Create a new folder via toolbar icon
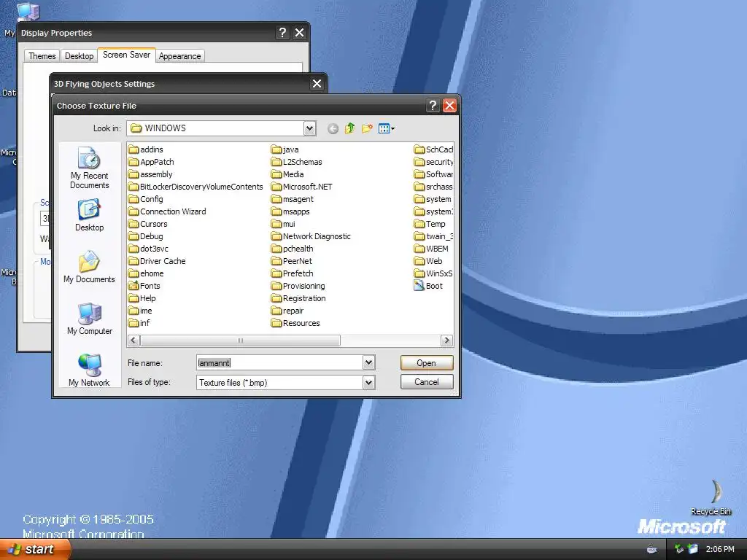 pos(367,128)
